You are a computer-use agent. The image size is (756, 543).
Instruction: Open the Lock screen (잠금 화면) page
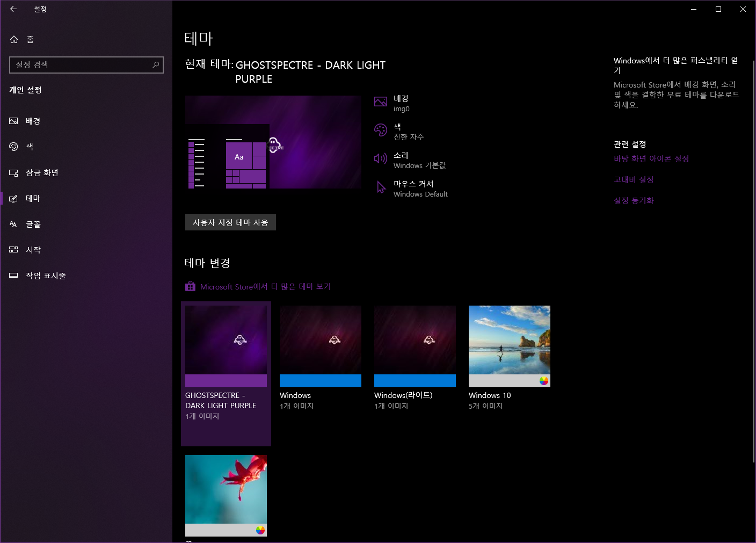[x=86, y=172]
